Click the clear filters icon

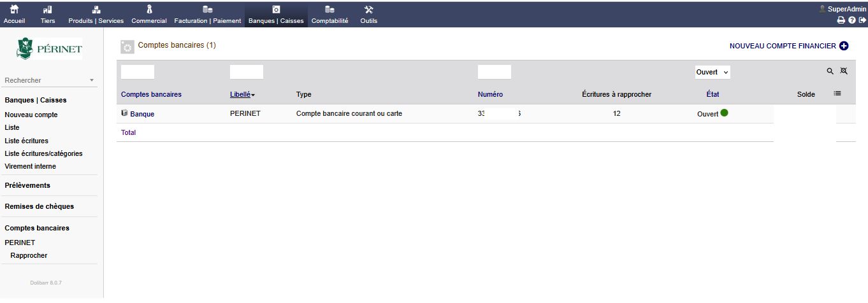pyautogui.click(x=844, y=71)
